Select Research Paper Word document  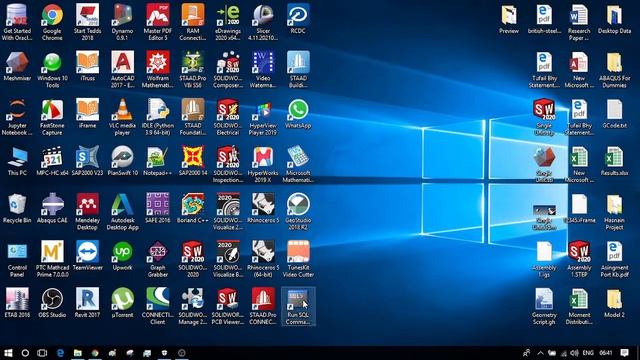[x=579, y=22]
